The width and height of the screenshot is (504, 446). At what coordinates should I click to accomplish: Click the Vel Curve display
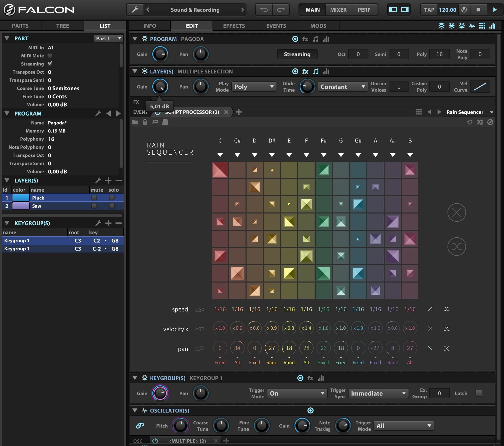point(480,87)
